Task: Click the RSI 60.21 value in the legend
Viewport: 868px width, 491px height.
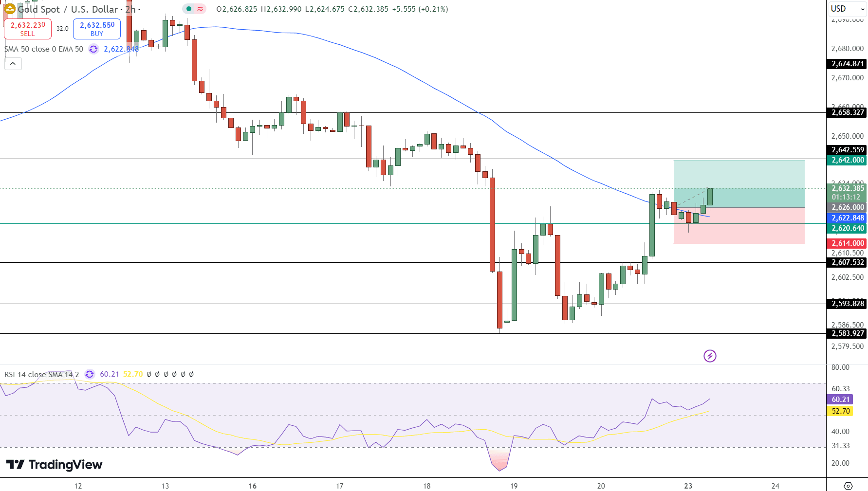Action: pos(110,374)
